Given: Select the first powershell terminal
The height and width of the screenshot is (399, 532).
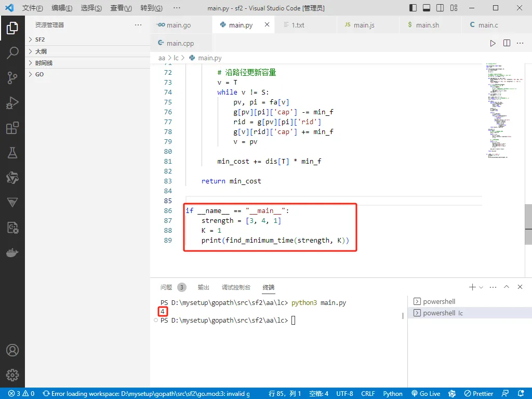Looking at the screenshot, I should [x=470, y=301].
